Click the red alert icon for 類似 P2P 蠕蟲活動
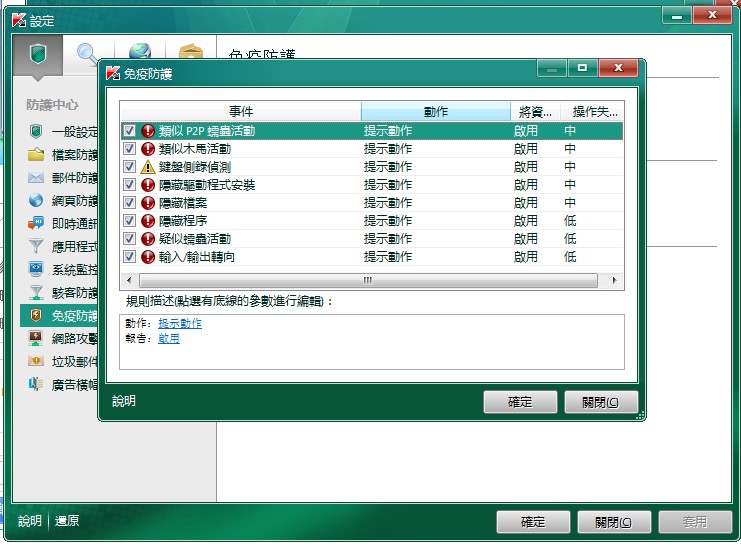 coord(148,131)
